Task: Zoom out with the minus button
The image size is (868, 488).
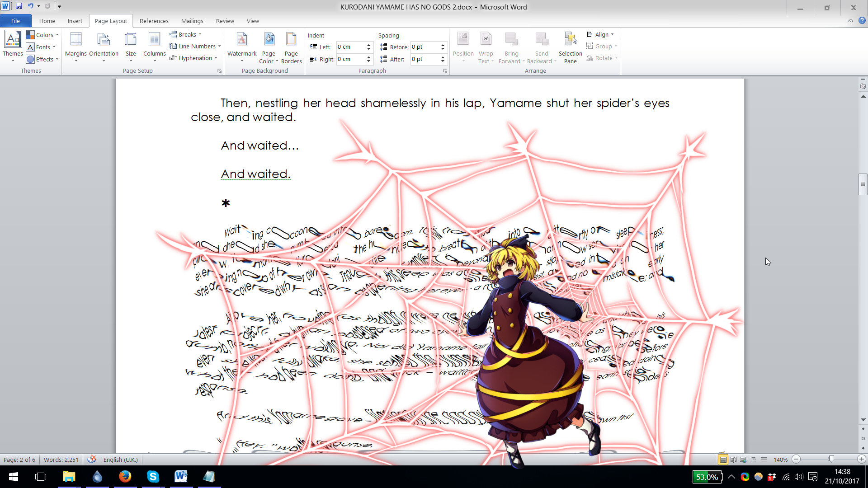Action: point(797,459)
